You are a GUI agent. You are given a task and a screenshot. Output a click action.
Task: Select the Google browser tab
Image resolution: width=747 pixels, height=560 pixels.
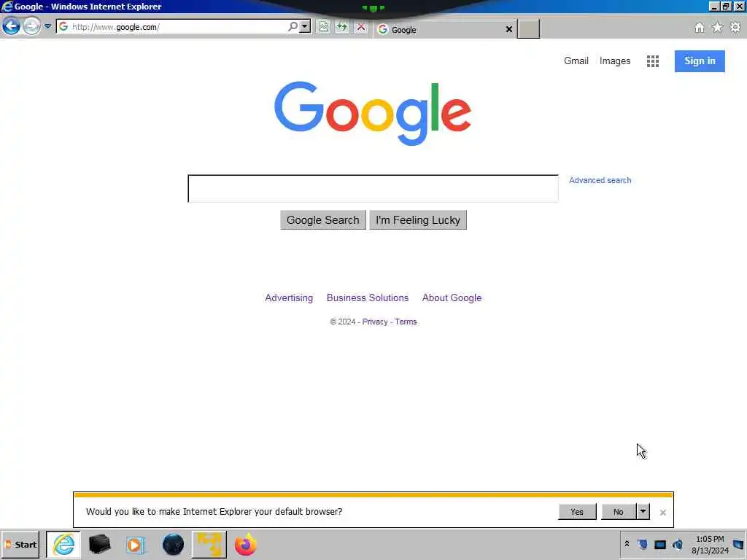click(439, 29)
